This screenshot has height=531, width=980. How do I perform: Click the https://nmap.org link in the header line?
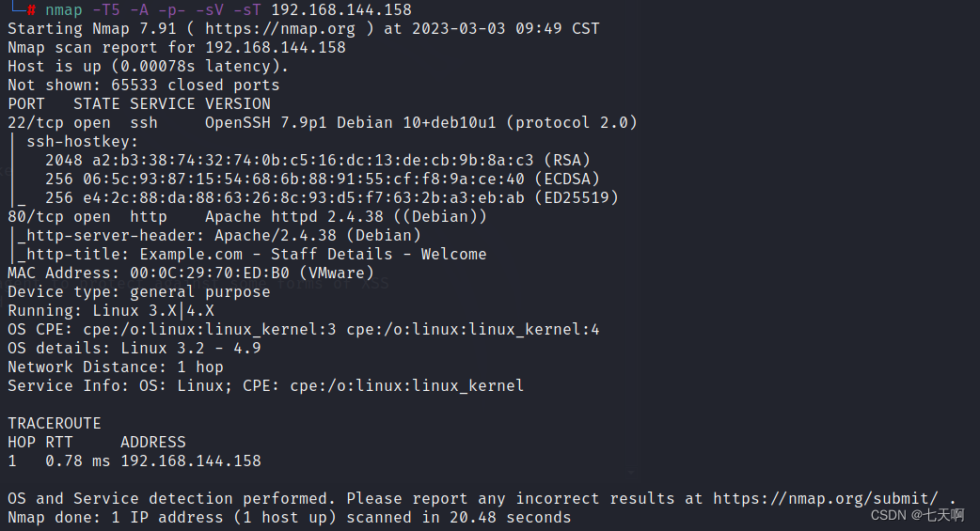point(280,29)
